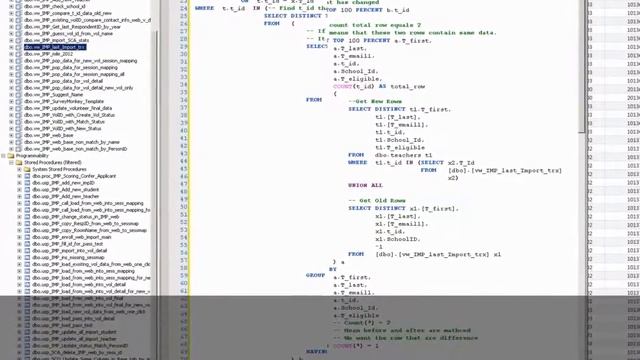
Task: Select the Programmability tree item
Action: click(32, 156)
